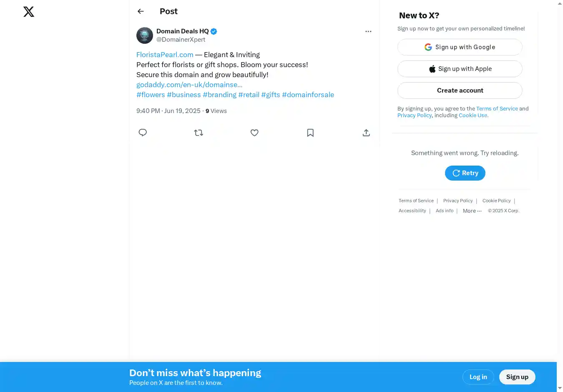The width and height of the screenshot is (563, 392).
Task: Sign up with Google
Action: pos(460,47)
